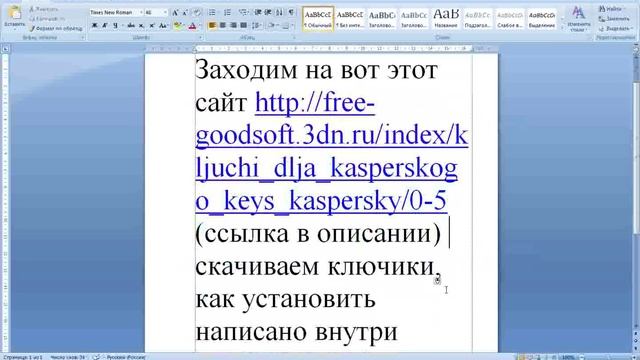The image size is (640, 360).
Task: Click the Replace (Заменить) button
Action: pos(614,19)
